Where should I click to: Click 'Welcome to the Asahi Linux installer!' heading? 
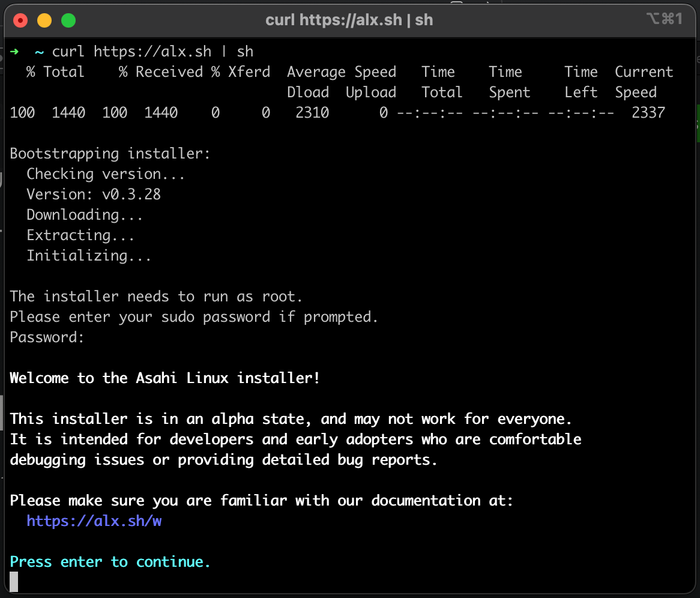point(164,378)
